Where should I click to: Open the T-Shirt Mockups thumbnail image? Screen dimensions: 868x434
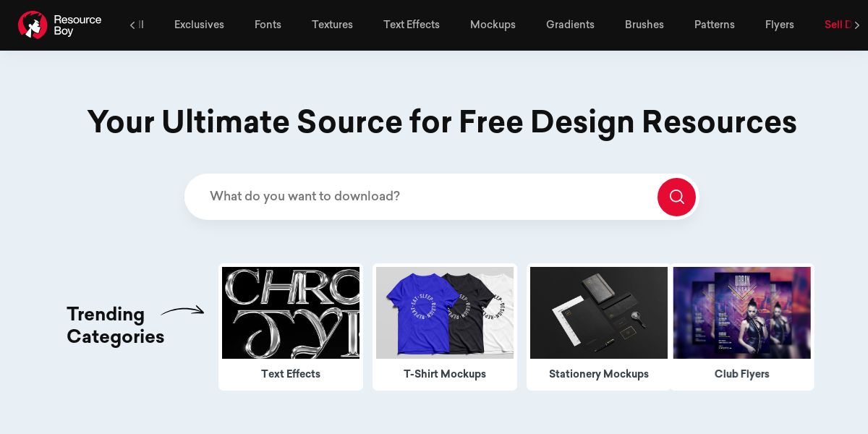[x=445, y=312]
